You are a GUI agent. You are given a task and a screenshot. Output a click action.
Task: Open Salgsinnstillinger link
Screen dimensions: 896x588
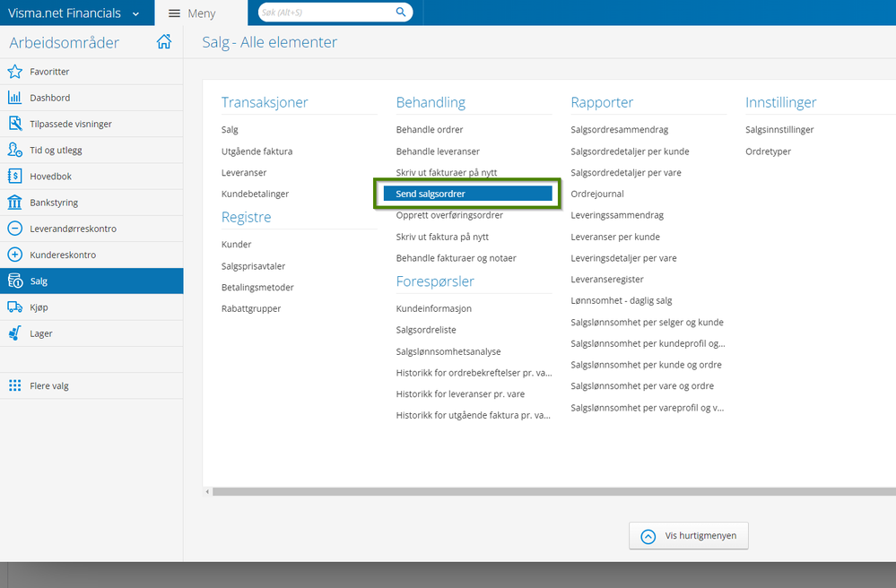coord(779,130)
